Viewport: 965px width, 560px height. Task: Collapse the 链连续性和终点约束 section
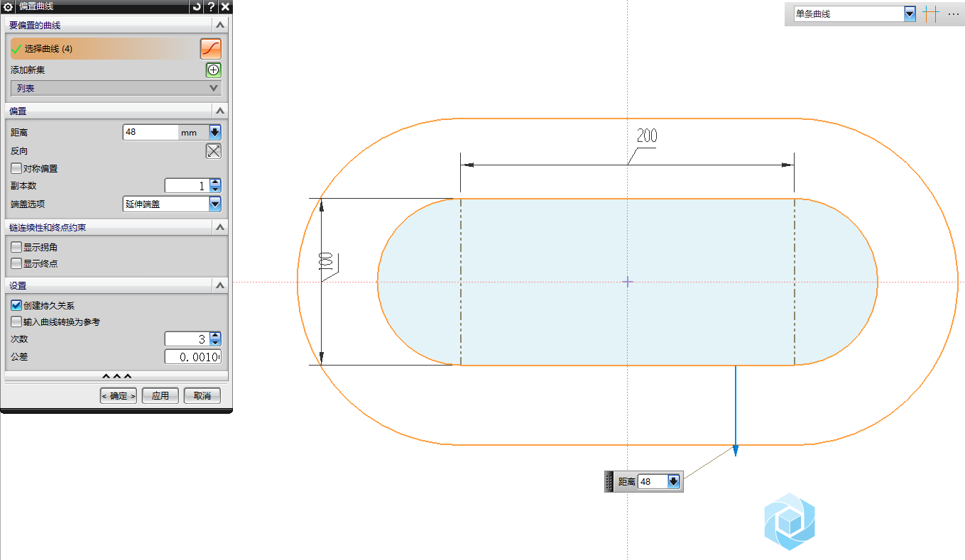220,227
